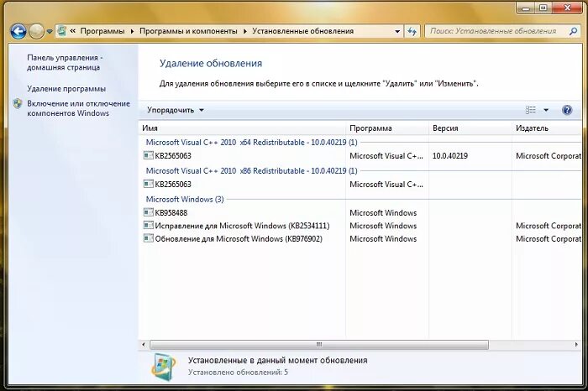Select Установленные обновления breadcrumb

pyautogui.click(x=303, y=31)
